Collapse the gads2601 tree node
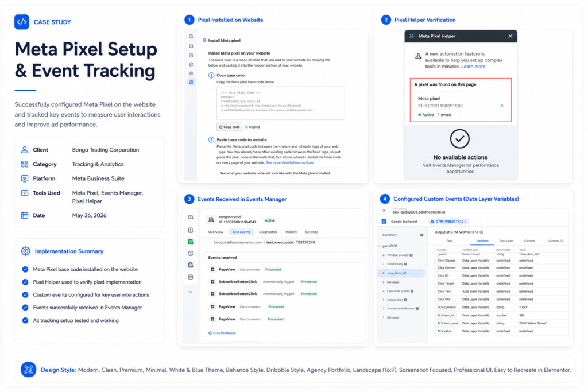 (x=380, y=246)
